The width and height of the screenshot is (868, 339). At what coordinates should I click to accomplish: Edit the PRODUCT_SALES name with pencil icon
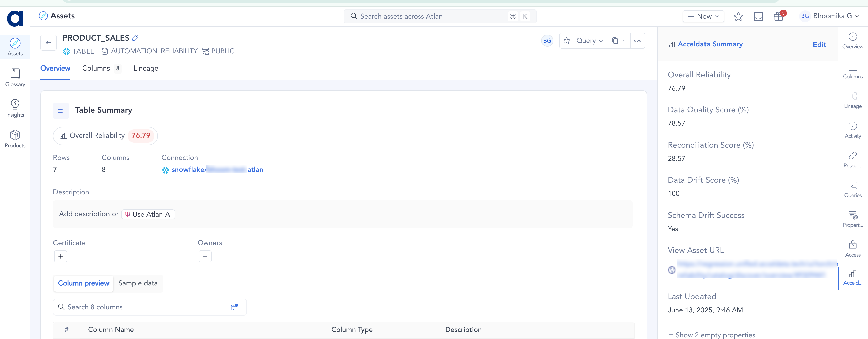click(x=135, y=38)
